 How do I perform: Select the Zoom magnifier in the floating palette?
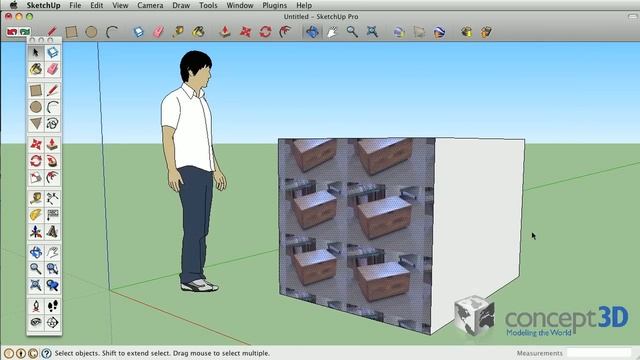36,269
